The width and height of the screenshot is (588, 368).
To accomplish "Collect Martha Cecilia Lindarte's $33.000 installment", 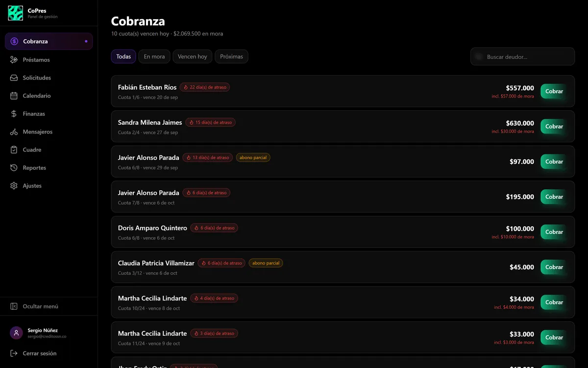I will [x=554, y=338].
